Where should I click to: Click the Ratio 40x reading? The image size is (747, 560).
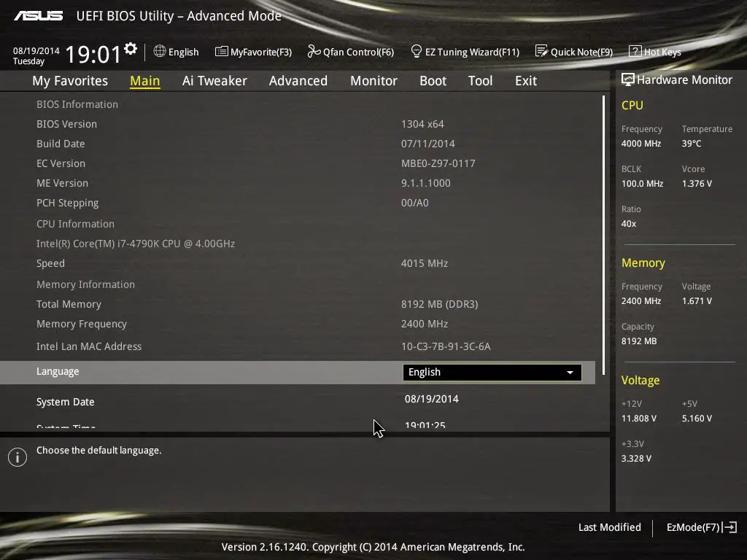click(x=629, y=223)
